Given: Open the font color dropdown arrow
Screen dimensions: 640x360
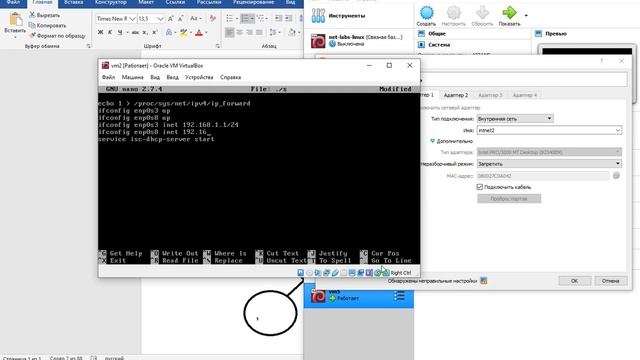Looking at the screenshot, I should pyautogui.click(x=206, y=32).
